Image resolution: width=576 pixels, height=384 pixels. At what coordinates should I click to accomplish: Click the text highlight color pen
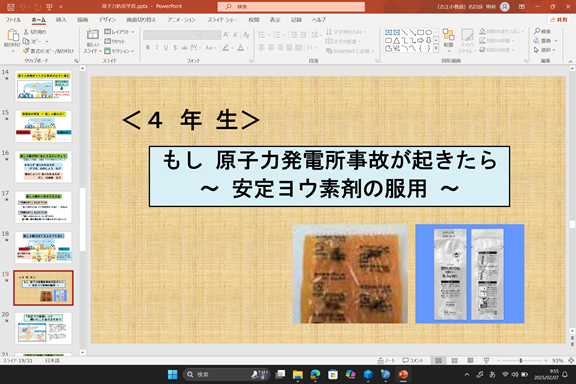[x=226, y=48]
